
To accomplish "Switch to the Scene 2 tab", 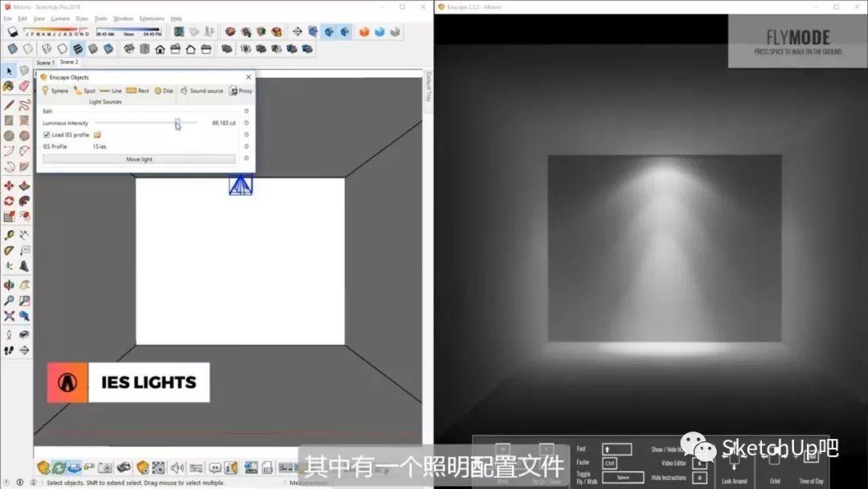I will point(69,62).
